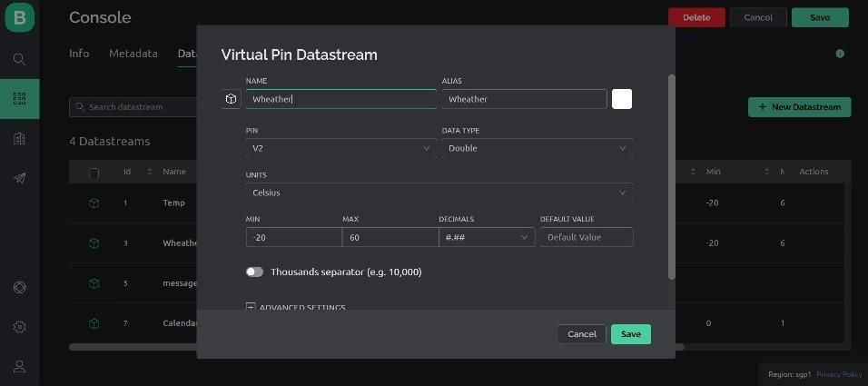The height and width of the screenshot is (386, 868).
Task: Click the New Datastream button
Action: click(x=799, y=107)
